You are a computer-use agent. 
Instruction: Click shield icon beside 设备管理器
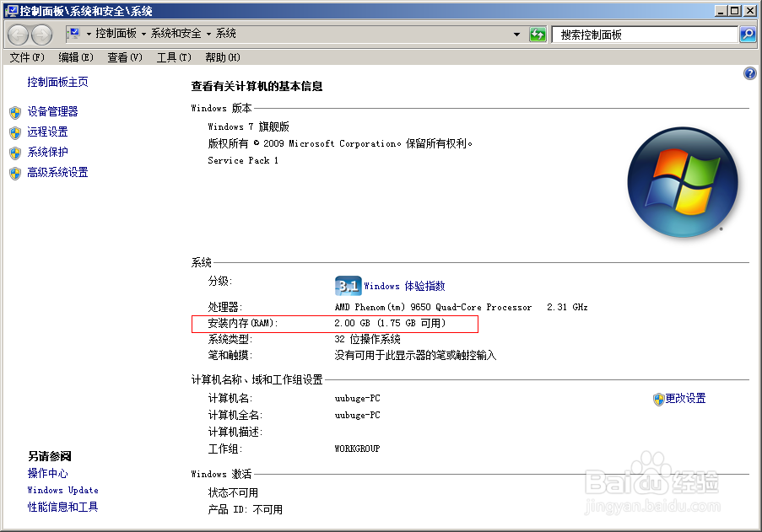[x=15, y=112]
